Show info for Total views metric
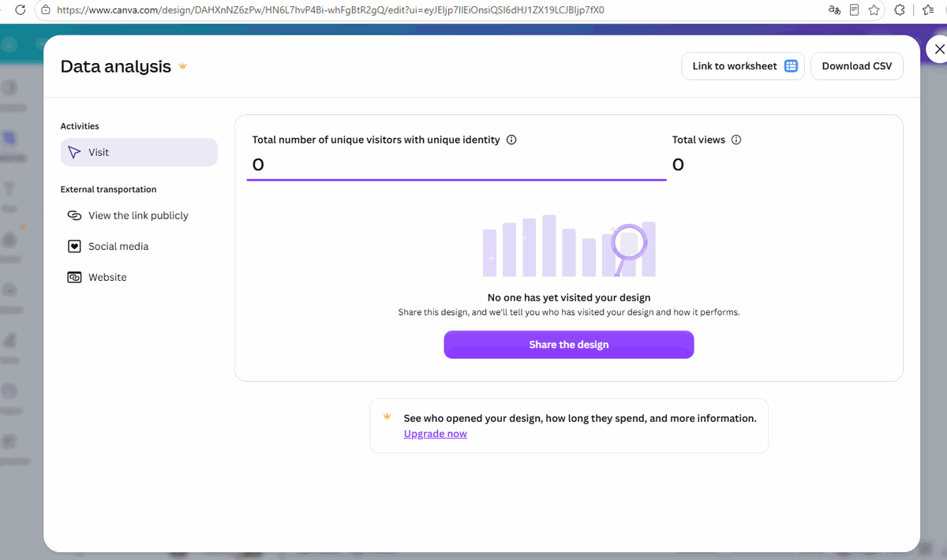The image size is (947, 560). point(736,140)
